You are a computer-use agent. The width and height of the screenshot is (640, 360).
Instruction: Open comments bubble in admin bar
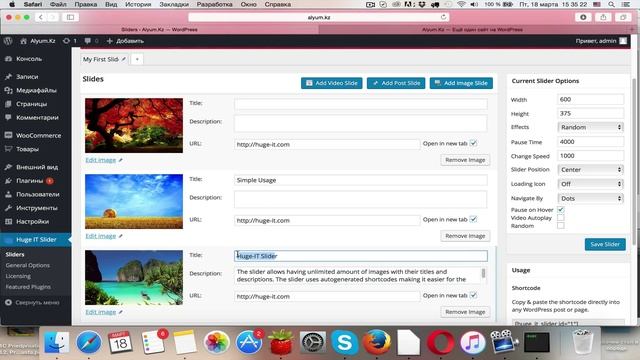point(91,41)
